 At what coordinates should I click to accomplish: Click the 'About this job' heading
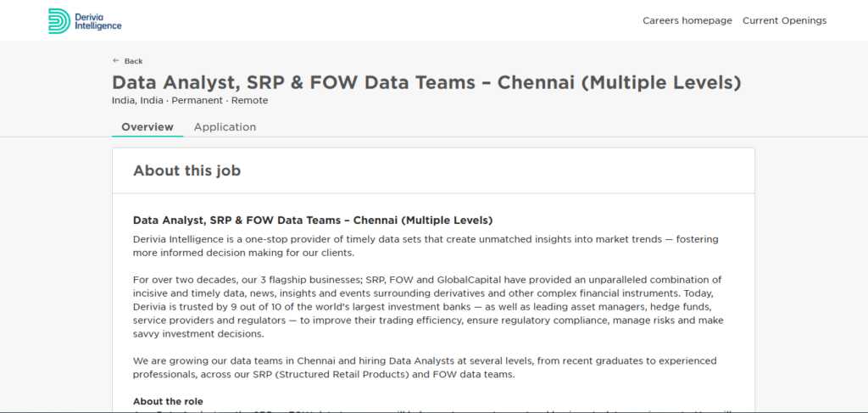click(x=186, y=170)
